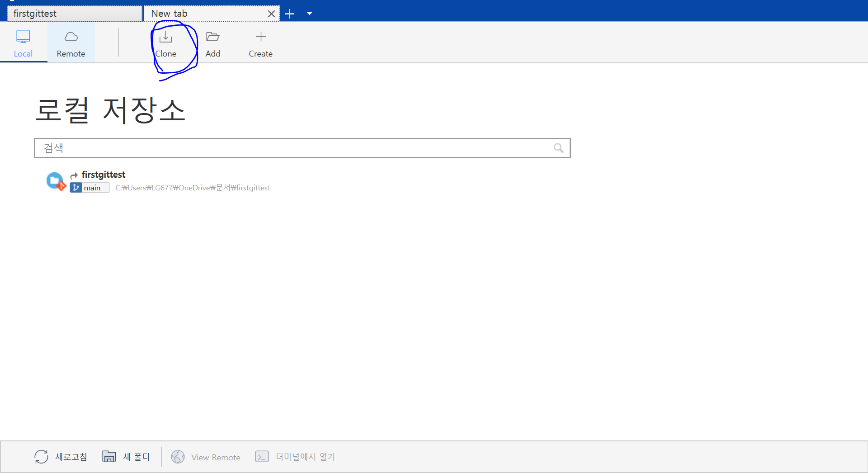Click the firstgittest repository folder icon
The width and height of the screenshot is (868, 473).
56,181
